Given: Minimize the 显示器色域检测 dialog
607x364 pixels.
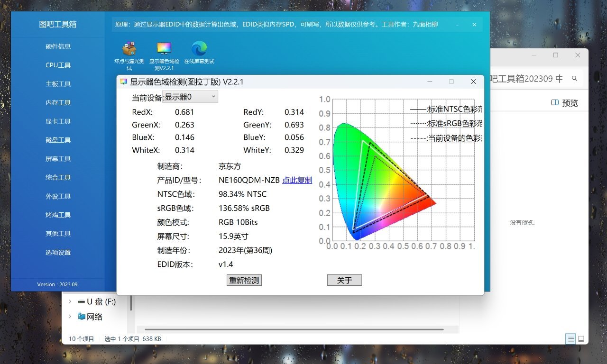Looking at the screenshot, I should click(x=430, y=82).
